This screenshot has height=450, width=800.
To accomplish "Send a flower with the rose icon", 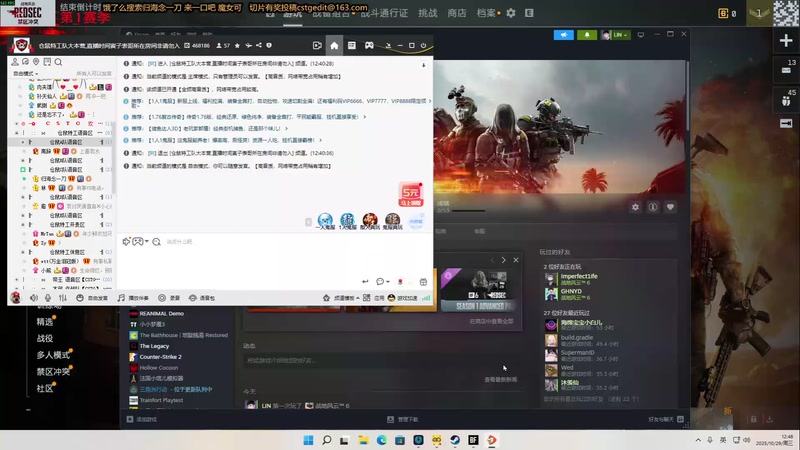I will tap(401, 282).
